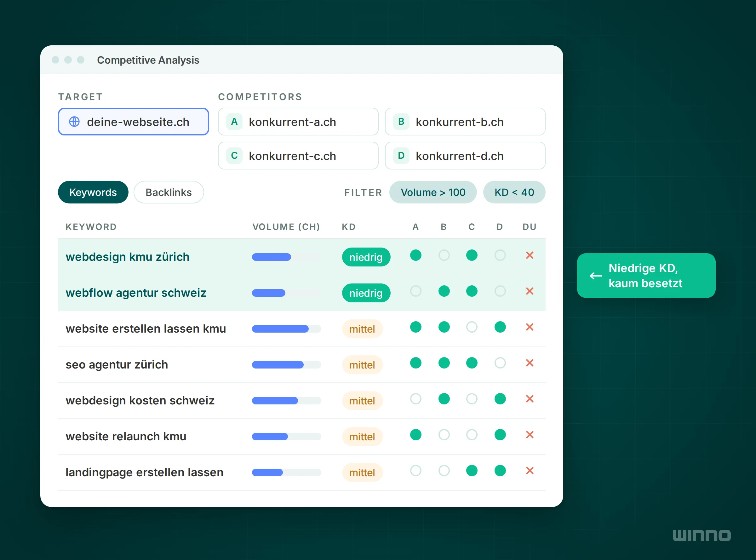Click the empty A dot for landingpage erstellen lassen
756x560 pixels.
click(x=415, y=471)
